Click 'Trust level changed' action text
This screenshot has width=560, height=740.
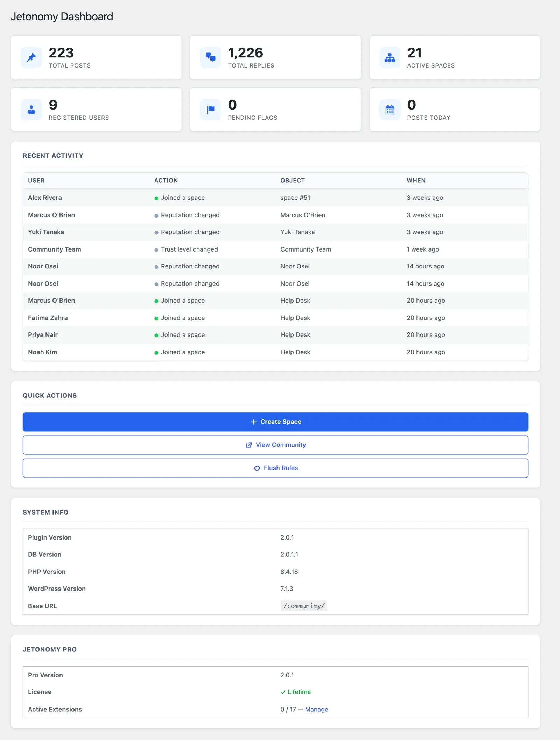pos(189,249)
